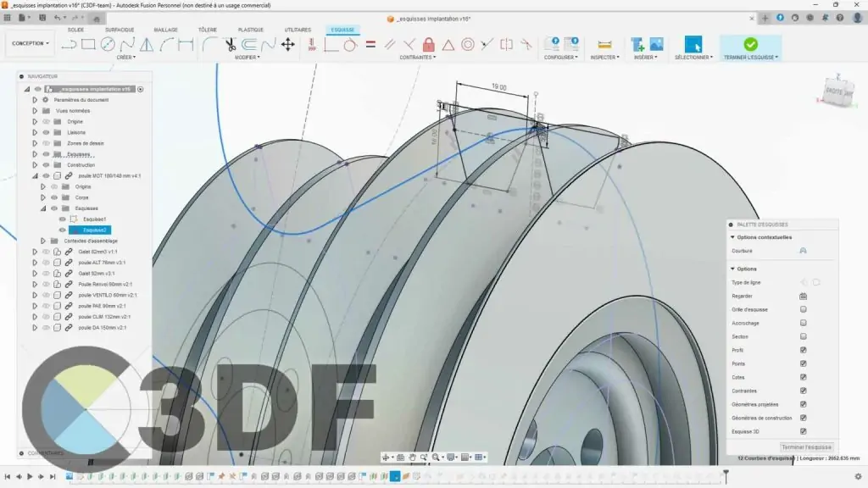
Task: Click the Measure ruler icon in Inspecter
Action: [x=604, y=44]
